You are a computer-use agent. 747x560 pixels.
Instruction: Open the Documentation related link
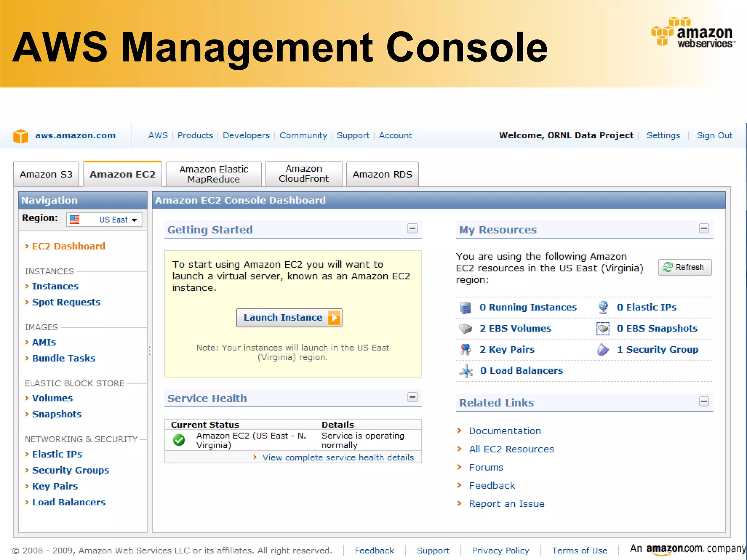[505, 431]
